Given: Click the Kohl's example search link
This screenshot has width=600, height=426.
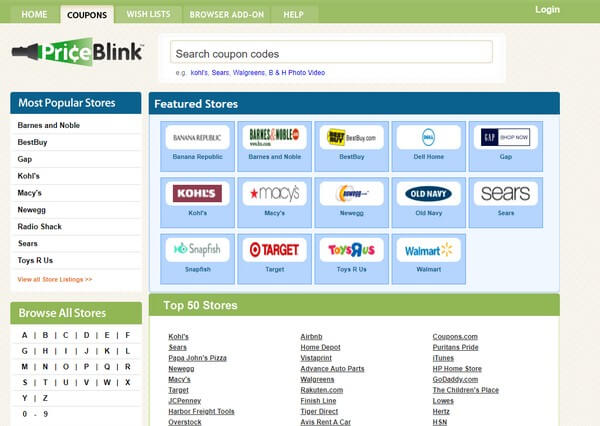Looking at the screenshot, I should click(199, 72).
